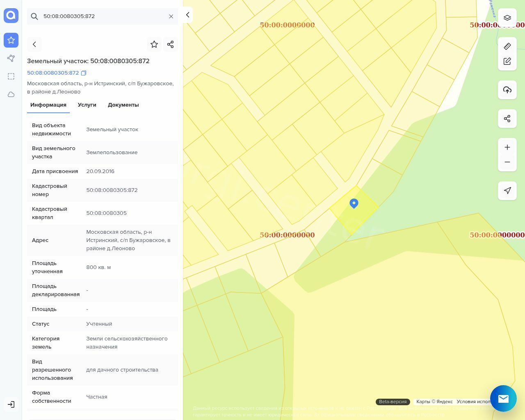Viewport: 525px width, 420px height.
Task: Open the Документы tab
Action: click(x=123, y=105)
